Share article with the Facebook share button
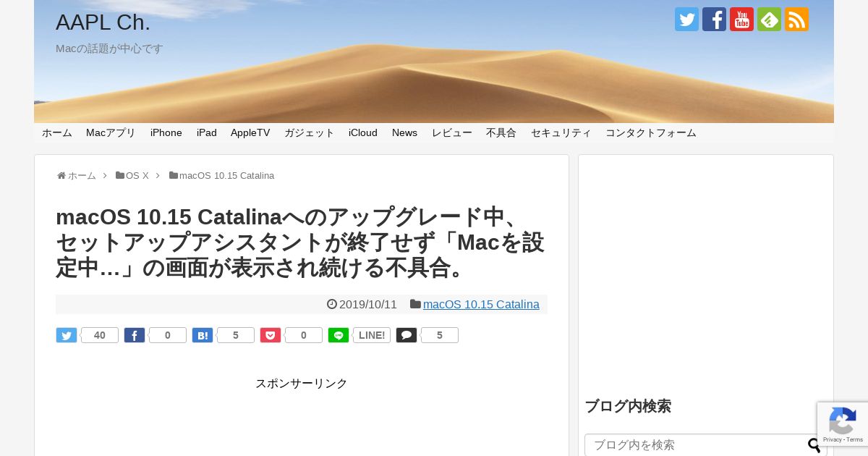Screen dimensions: 868x456 tap(135, 335)
